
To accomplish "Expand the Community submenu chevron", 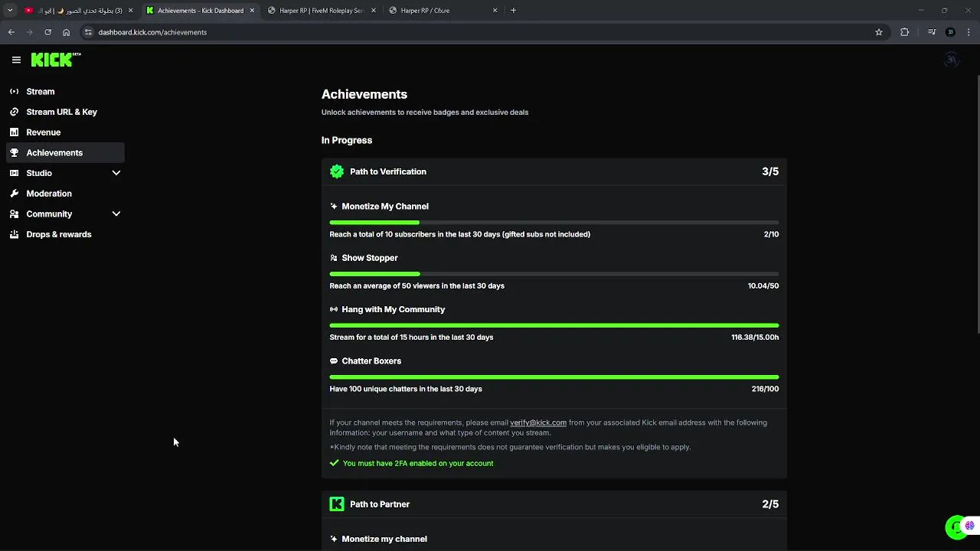I will pyautogui.click(x=116, y=214).
